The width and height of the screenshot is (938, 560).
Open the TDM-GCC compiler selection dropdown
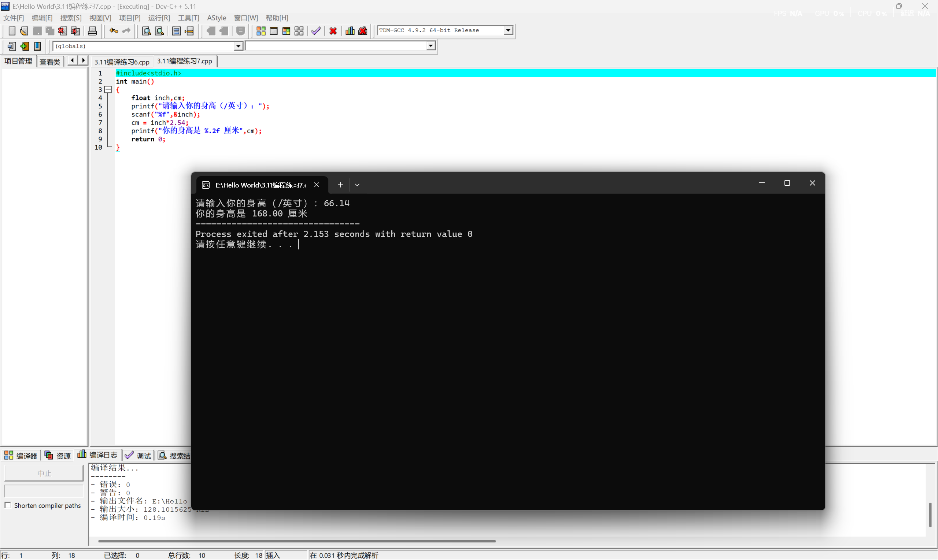(x=508, y=30)
